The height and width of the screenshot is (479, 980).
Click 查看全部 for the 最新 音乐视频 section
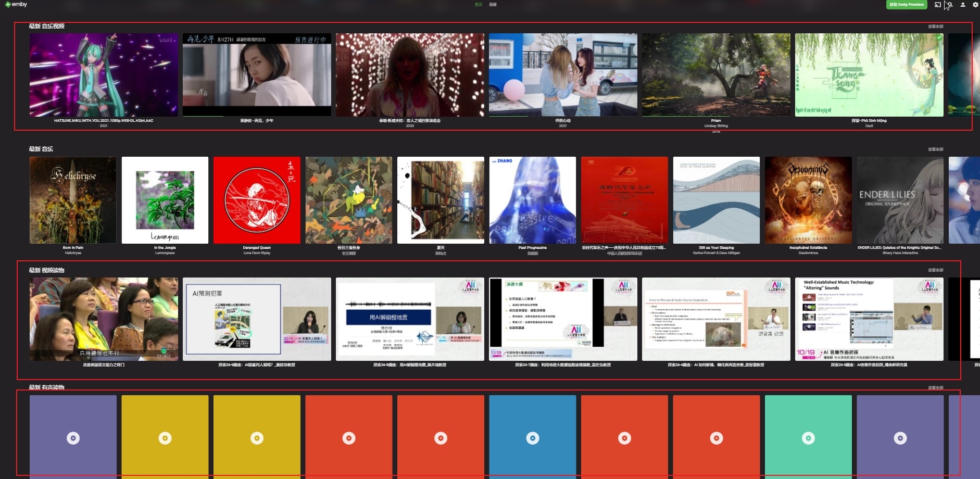(935, 27)
